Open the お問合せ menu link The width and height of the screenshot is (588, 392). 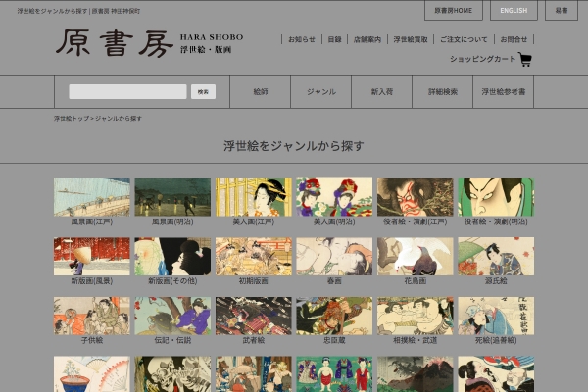pyautogui.click(x=514, y=39)
